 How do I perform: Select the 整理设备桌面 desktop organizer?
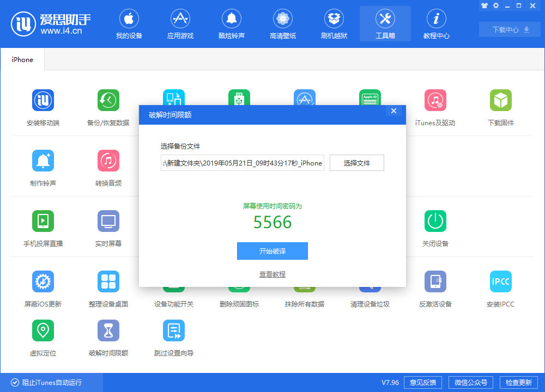108,281
